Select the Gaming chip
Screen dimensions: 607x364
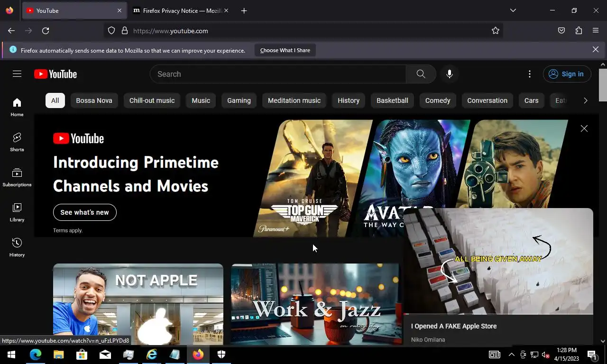[x=239, y=100]
